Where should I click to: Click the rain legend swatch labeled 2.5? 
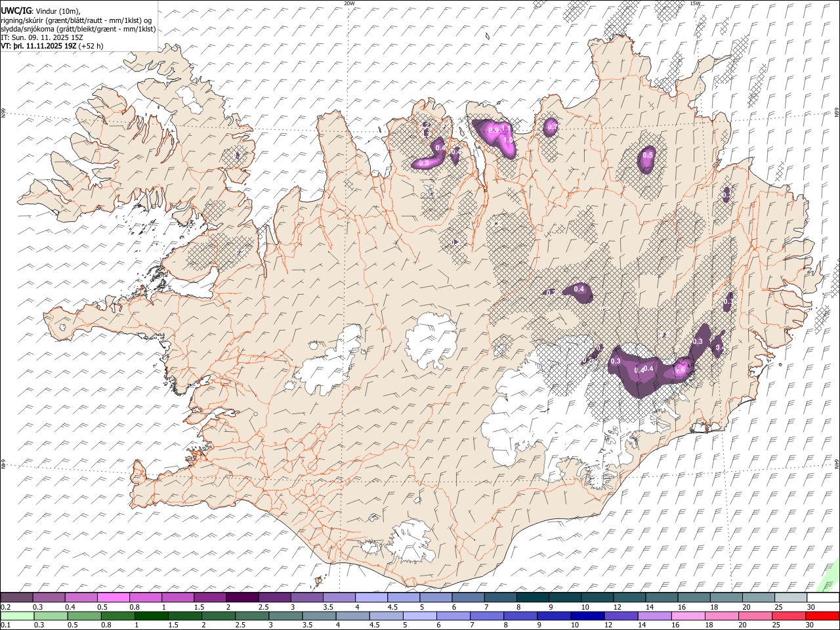(x=252, y=616)
